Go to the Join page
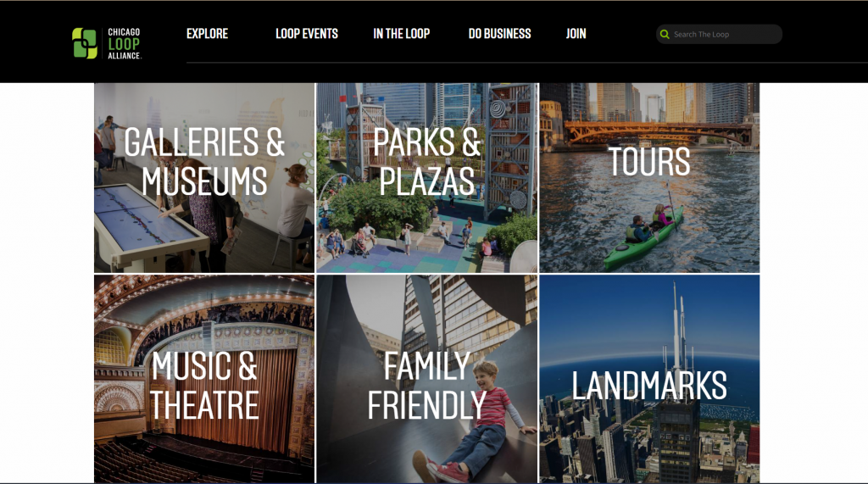The image size is (868, 484). [x=576, y=34]
